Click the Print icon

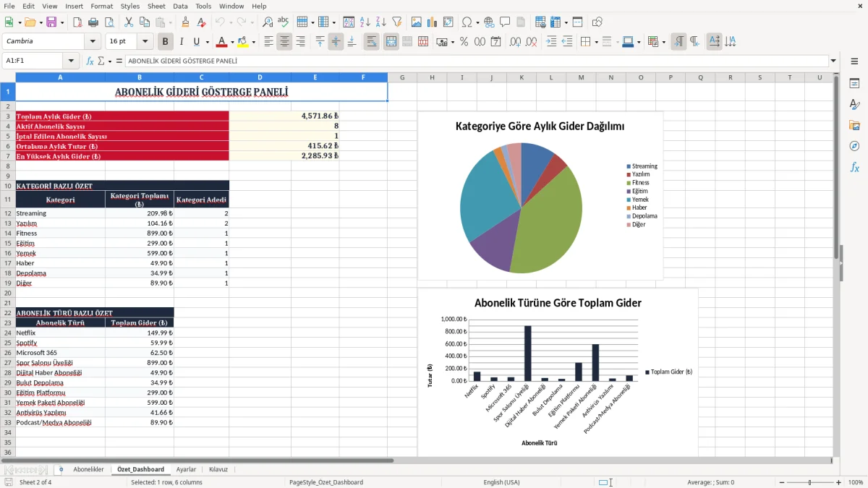(93, 22)
